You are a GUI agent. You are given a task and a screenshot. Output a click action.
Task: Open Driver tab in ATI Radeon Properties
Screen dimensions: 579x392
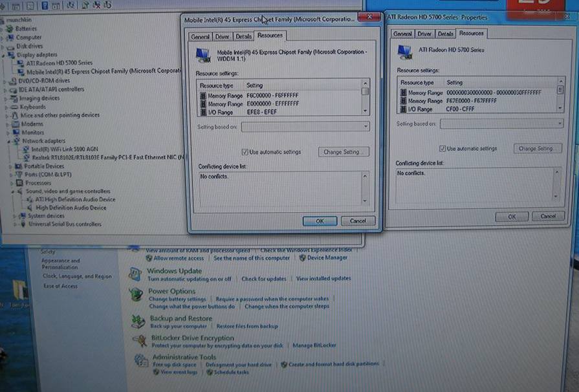[x=424, y=34]
